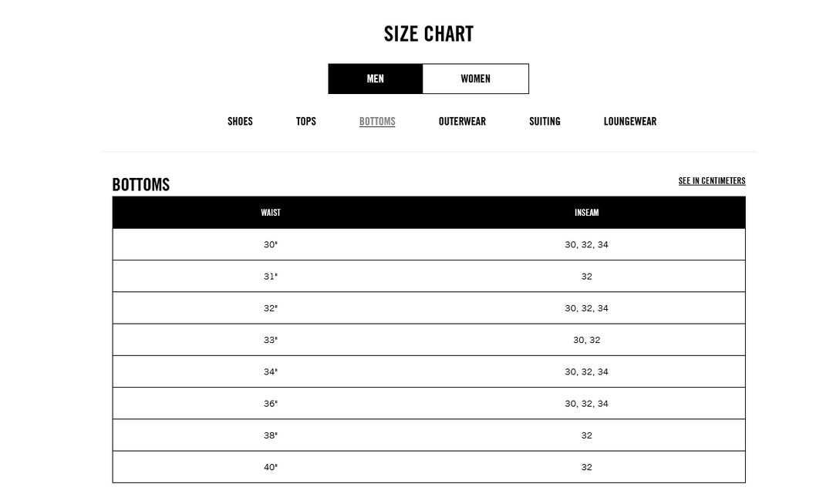Open the SUITING category tab
This screenshot has width=833, height=504.
tap(545, 122)
